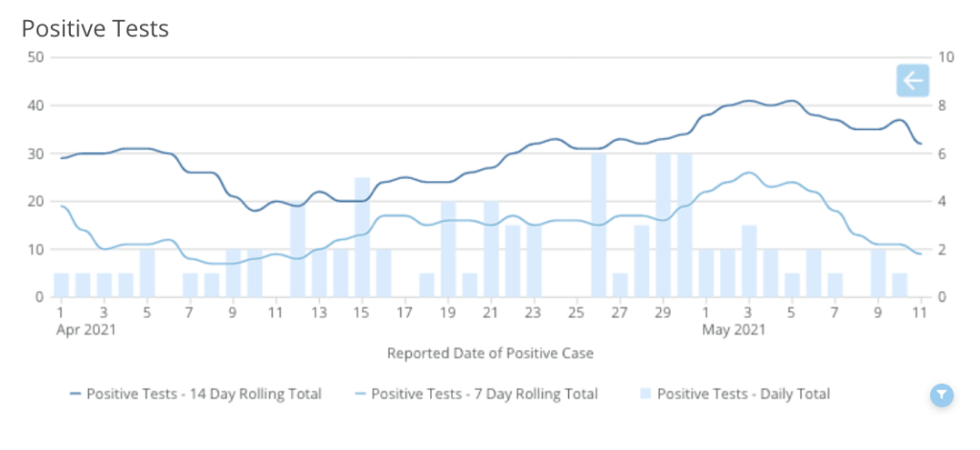Click the April 30 daily total bar
Viewport: 980px width, 450px height.
click(x=684, y=225)
